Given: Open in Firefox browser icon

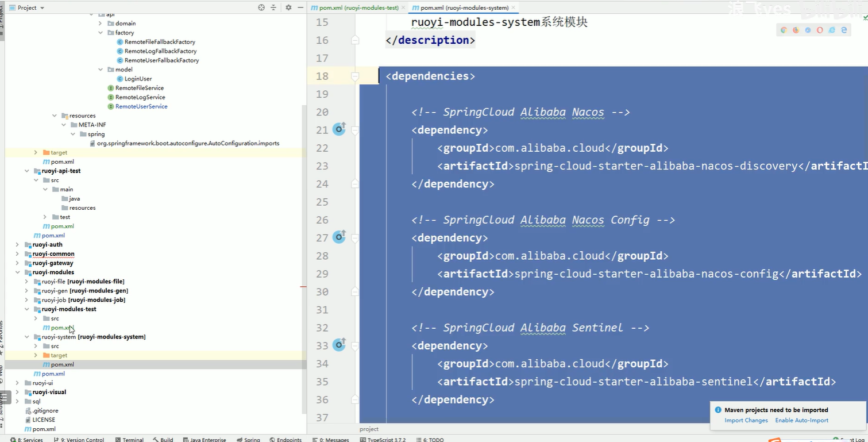Looking at the screenshot, I should click(x=796, y=30).
